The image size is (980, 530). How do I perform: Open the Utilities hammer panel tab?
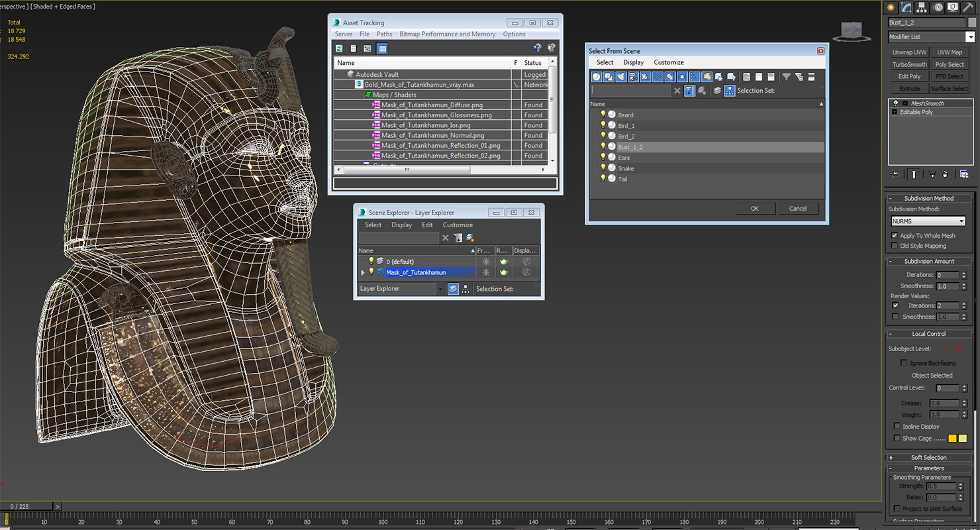click(x=968, y=7)
